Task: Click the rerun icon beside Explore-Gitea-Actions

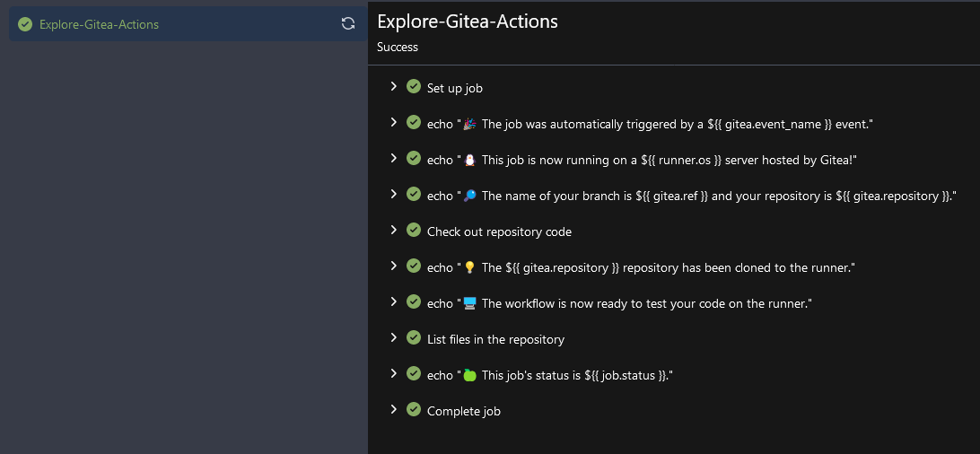Action: (348, 23)
